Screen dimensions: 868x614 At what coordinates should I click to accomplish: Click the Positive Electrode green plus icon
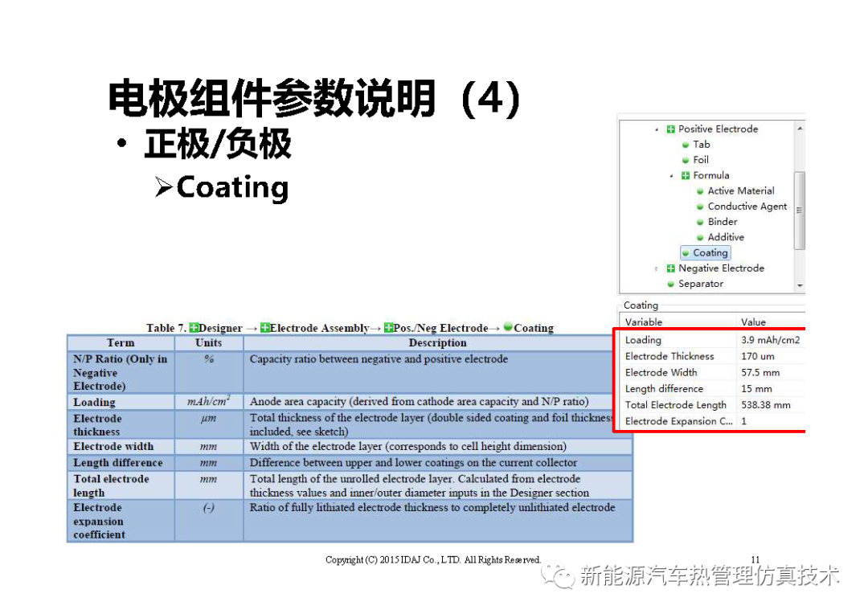(670, 129)
